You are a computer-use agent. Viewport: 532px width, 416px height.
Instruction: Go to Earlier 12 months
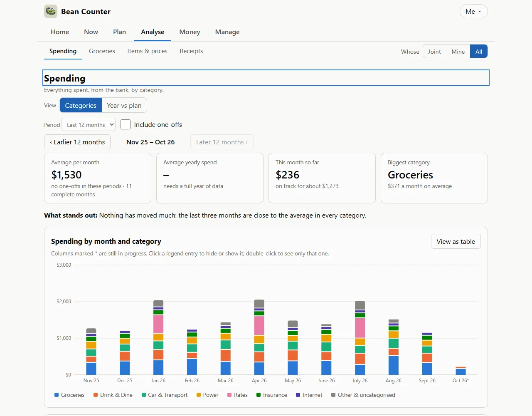(x=77, y=142)
